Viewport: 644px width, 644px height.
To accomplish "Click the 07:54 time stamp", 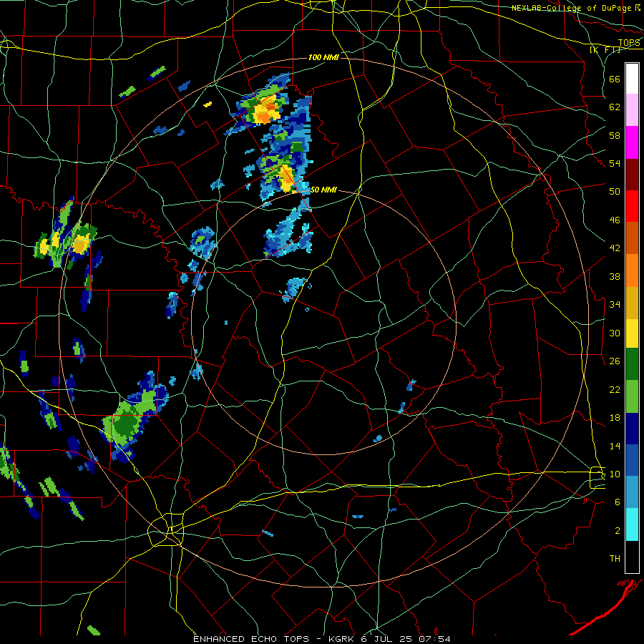I will [x=434, y=639].
